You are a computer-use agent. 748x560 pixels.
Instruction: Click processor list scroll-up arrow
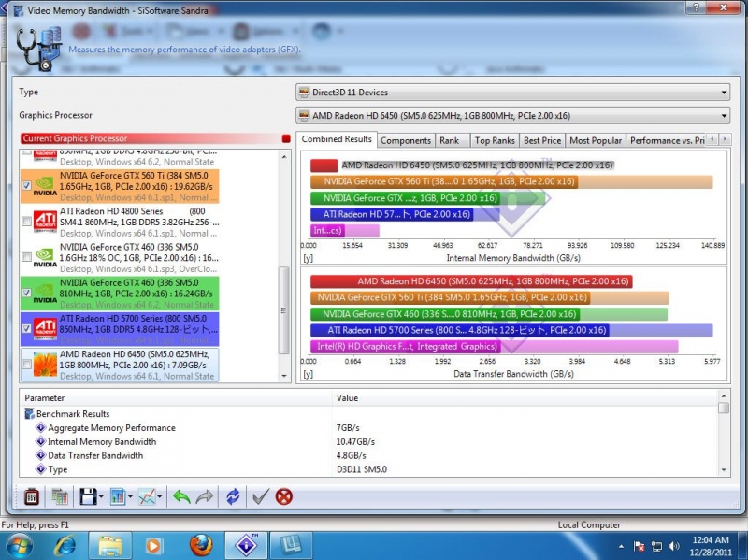tap(284, 156)
